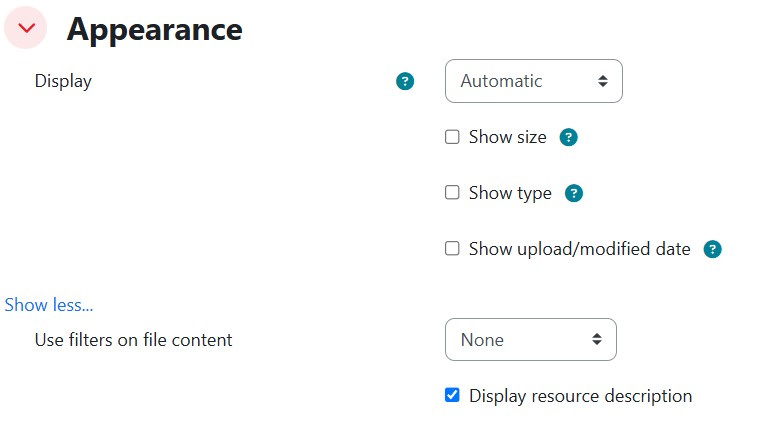Click the Use filters on file content label

coord(133,340)
